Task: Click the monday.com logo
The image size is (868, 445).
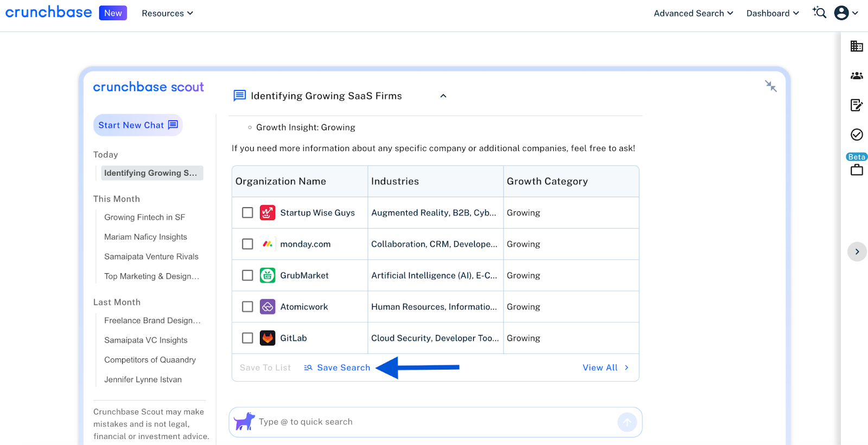Action: tap(267, 244)
